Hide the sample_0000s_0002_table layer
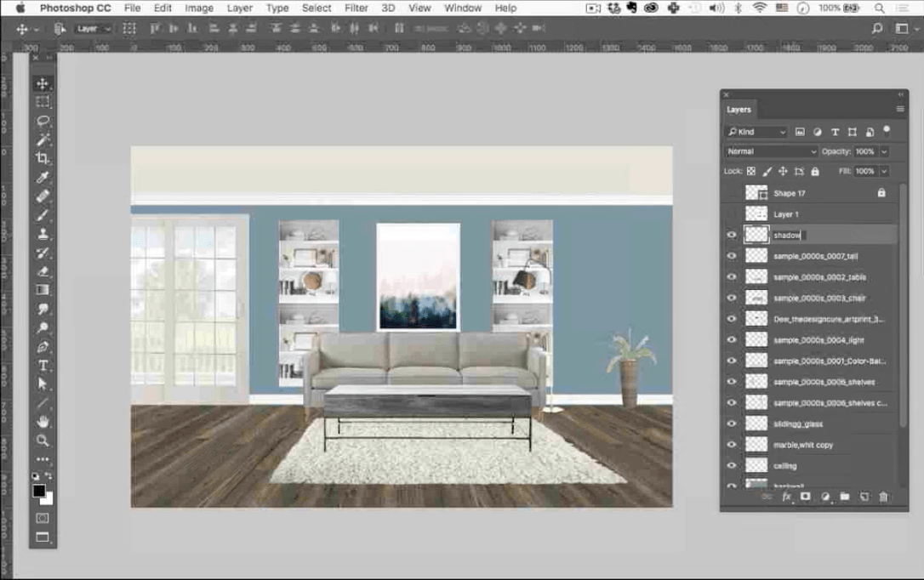The height and width of the screenshot is (580, 924). [732, 276]
